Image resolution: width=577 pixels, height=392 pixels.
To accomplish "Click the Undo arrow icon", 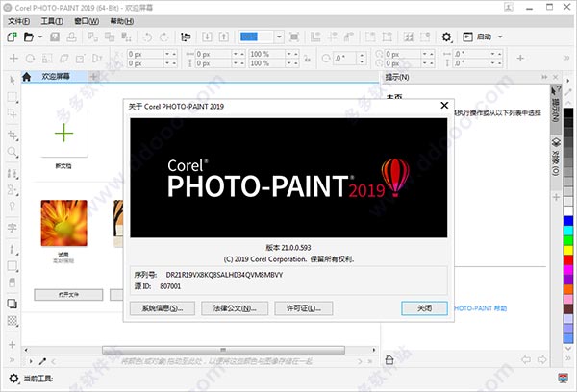I will click(147, 37).
